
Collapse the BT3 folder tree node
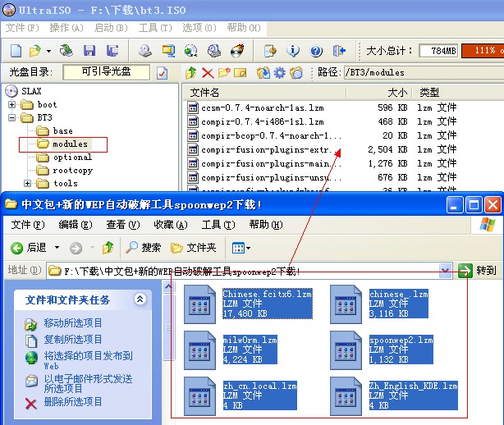pyautogui.click(x=11, y=117)
